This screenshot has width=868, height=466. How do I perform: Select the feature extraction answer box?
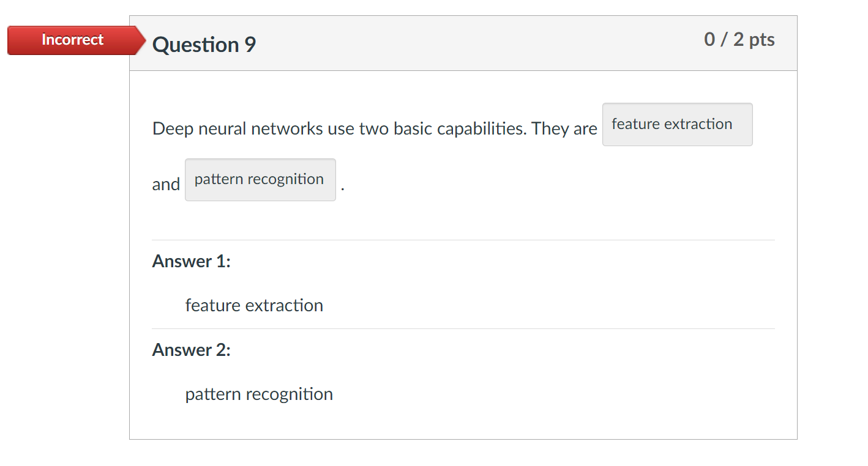pos(677,124)
